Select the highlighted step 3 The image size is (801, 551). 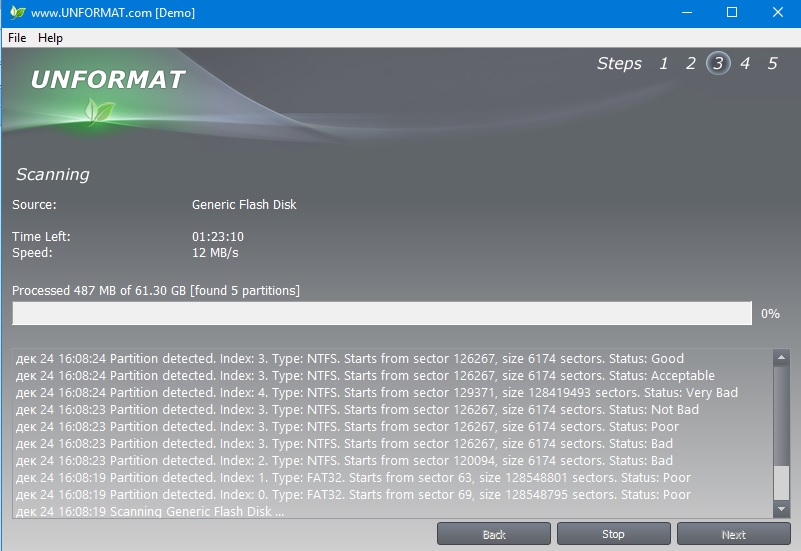point(718,63)
